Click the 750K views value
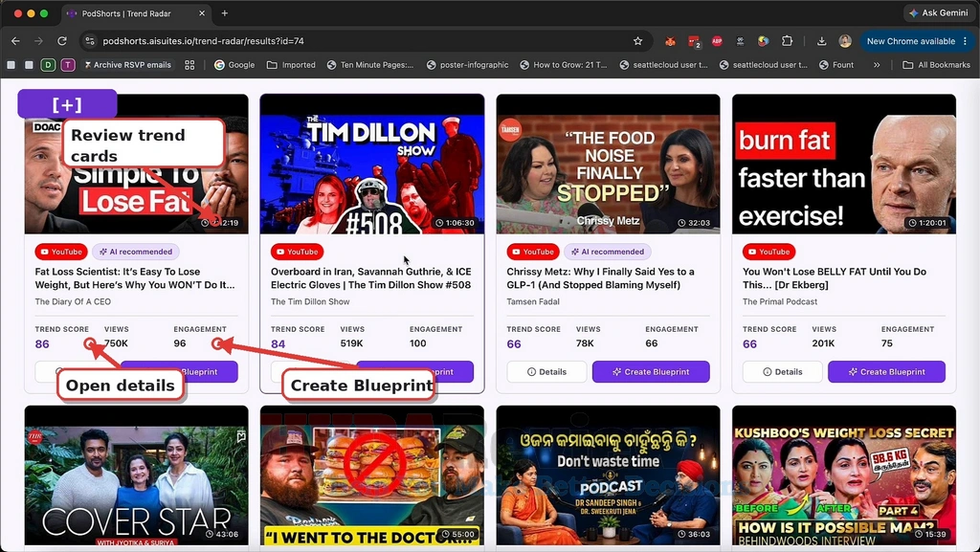This screenshot has width=980, height=552. pos(116,343)
